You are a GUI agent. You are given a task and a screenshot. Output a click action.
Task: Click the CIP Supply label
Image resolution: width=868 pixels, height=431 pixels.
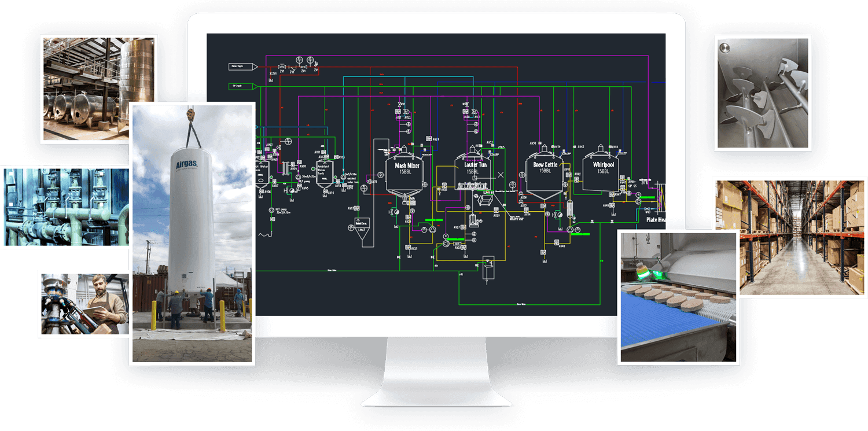(236, 87)
